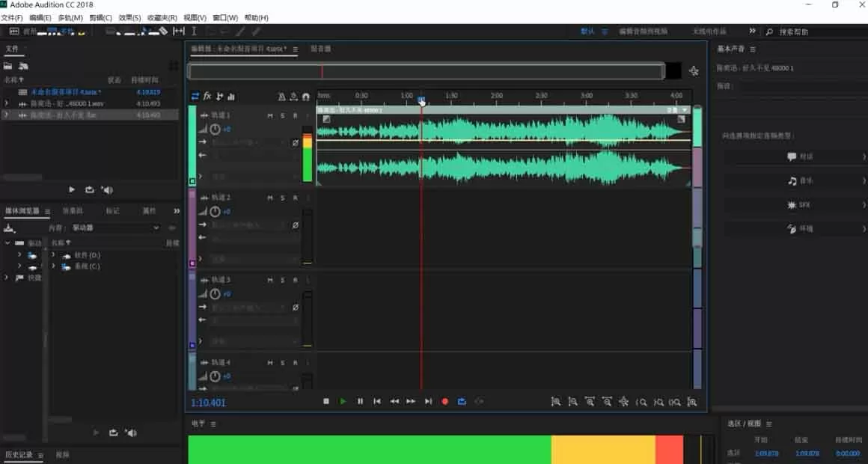This screenshot has width=868, height=464.
Task: Solo track 2 with its S button
Action: 283,198
